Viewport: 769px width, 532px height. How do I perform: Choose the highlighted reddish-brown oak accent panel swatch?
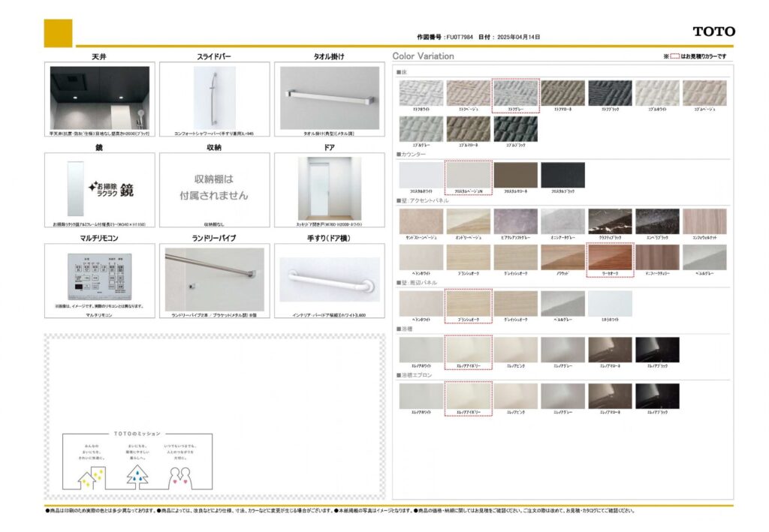611,257
